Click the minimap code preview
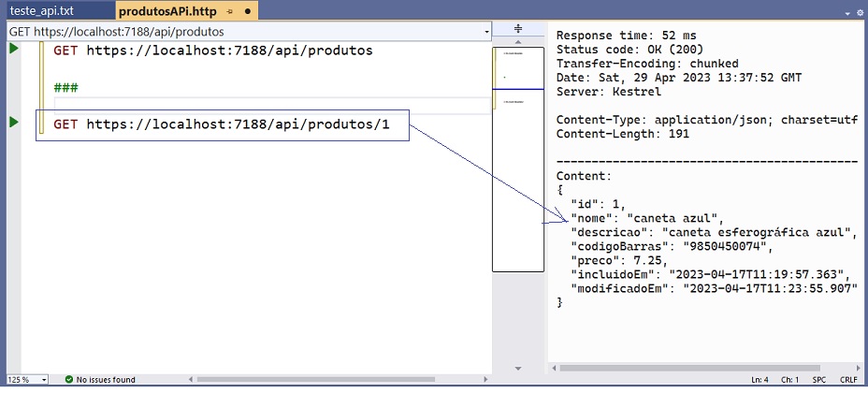This screenshot has width=868, height=393. [518, 159]
